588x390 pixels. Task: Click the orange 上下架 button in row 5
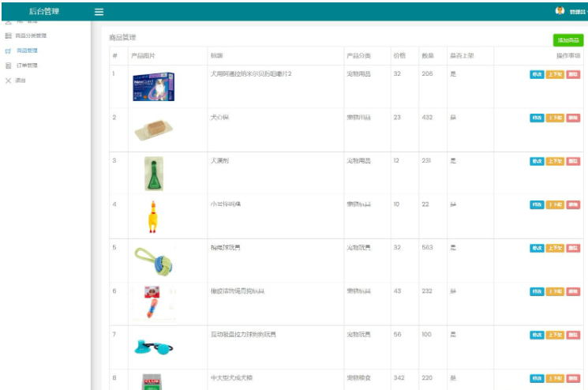(555, 248)
